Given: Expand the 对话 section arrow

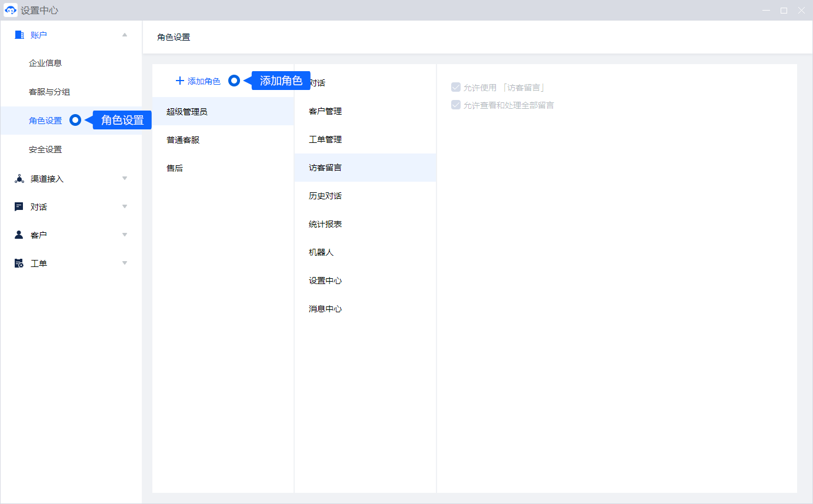Looking at the screenshot, I should [x=125, y=206].
